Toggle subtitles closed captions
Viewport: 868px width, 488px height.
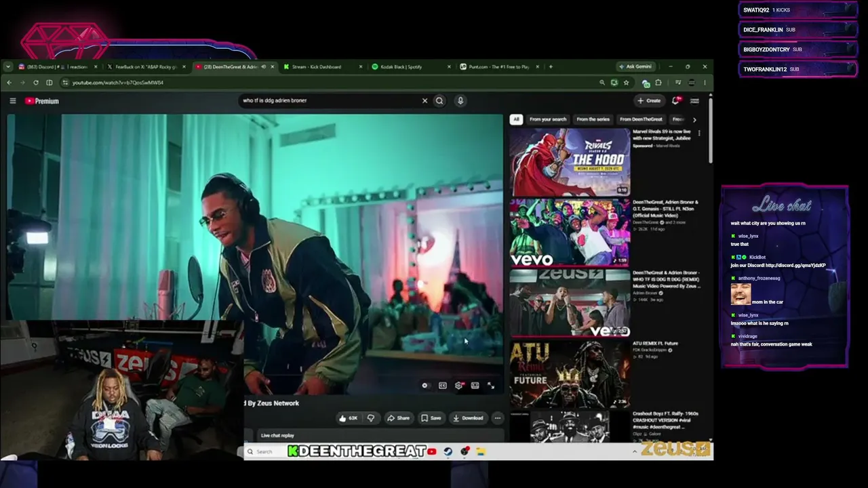coord(443,386)
